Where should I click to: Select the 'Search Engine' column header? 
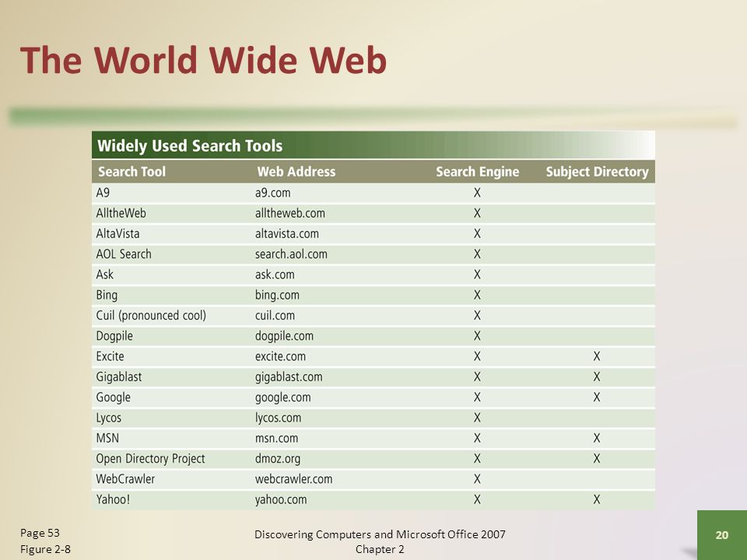tap(477, 171)
